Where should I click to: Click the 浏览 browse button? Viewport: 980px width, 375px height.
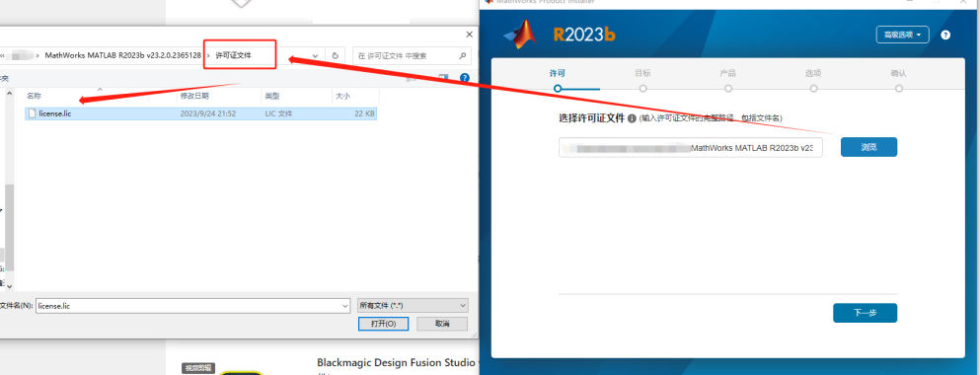(x=868, y=147)
